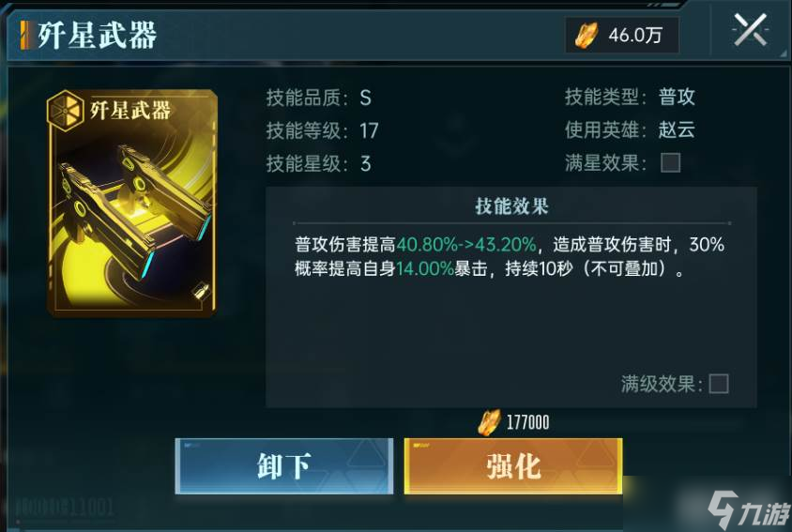Tap the small weapon icon at card corner
This screenshot has width=792, height=532.
201,291
